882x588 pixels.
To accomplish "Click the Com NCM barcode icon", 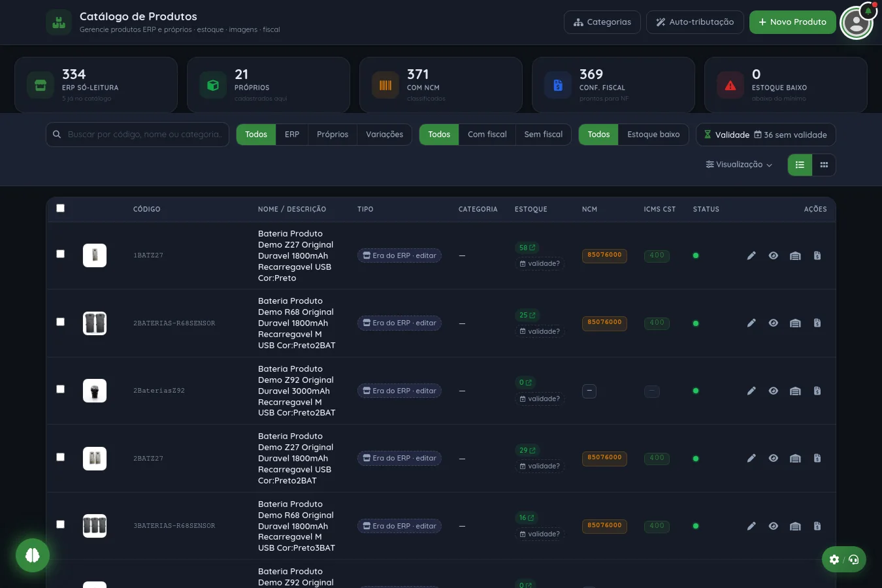I will [x=385, y=85].
